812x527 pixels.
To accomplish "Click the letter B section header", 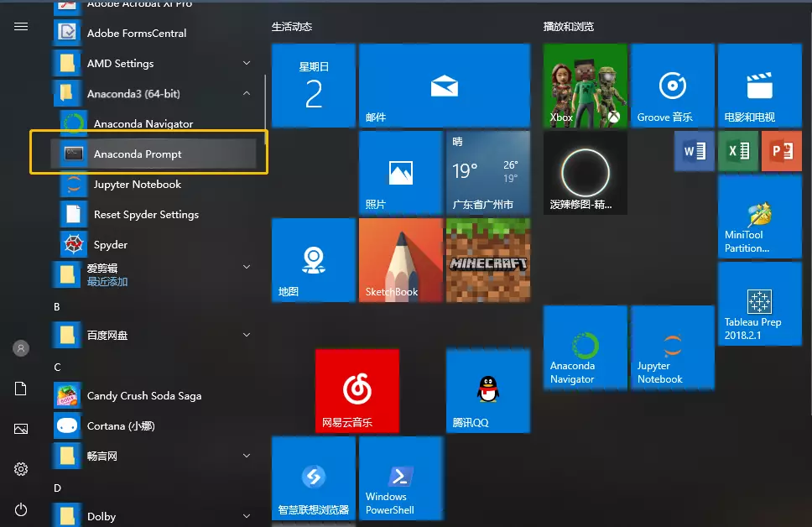I will (57, 307).
